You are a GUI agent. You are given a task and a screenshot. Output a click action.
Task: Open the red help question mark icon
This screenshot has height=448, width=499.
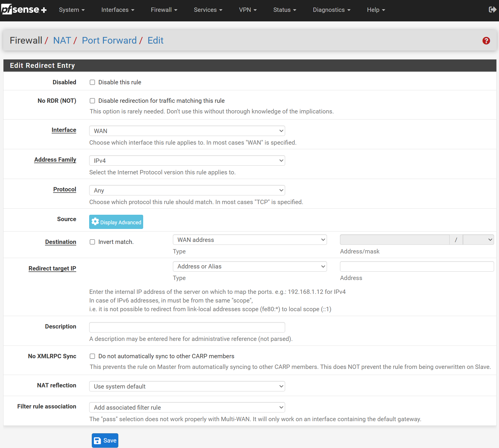486,41
